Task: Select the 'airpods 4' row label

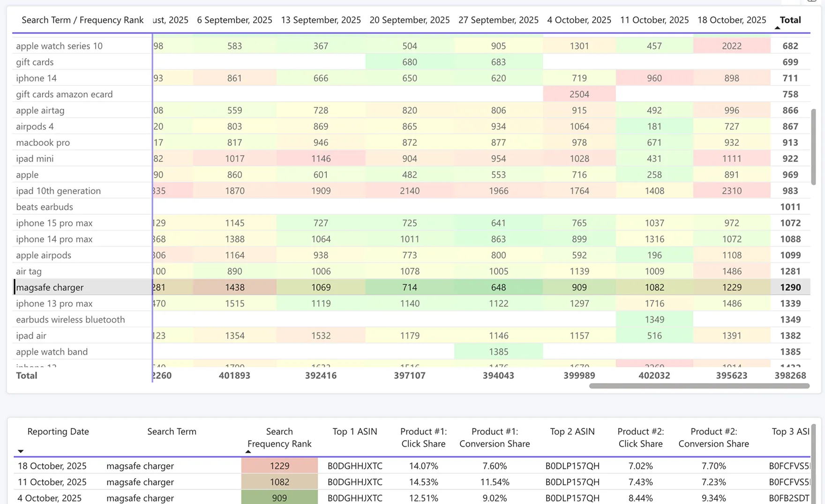Action: click(x=35, y=126)
